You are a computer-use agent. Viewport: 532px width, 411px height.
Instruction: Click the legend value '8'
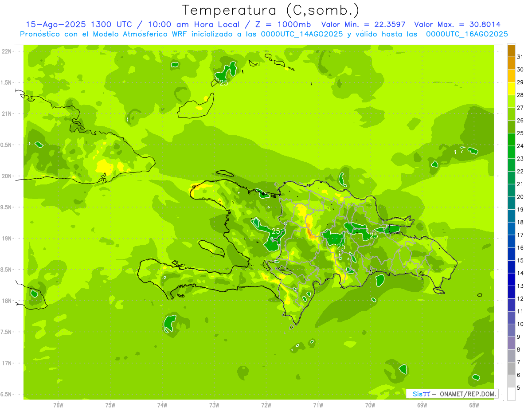pos(519,350)
